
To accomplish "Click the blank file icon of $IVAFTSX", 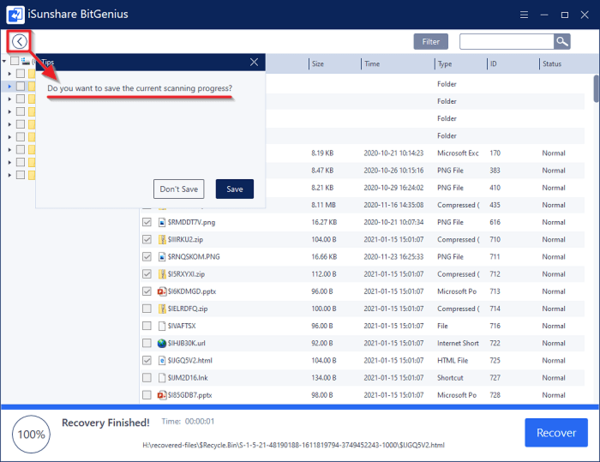I will (162, 326).
